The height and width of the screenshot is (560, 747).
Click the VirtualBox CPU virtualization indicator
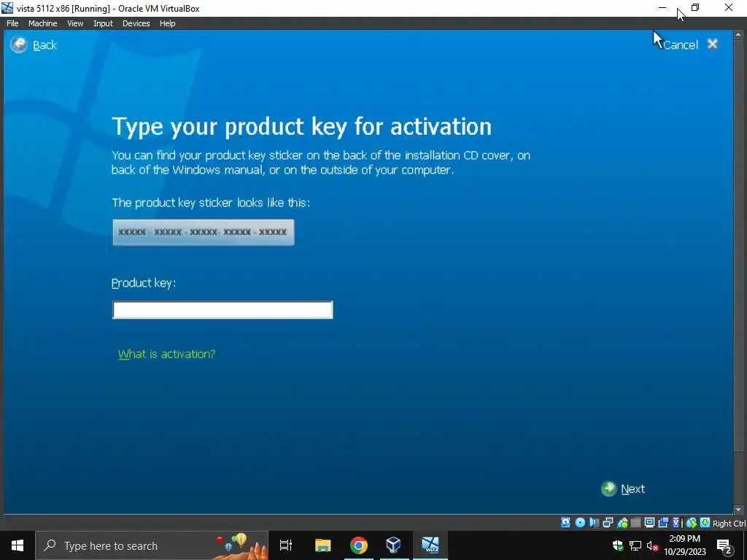pos(678,523)
